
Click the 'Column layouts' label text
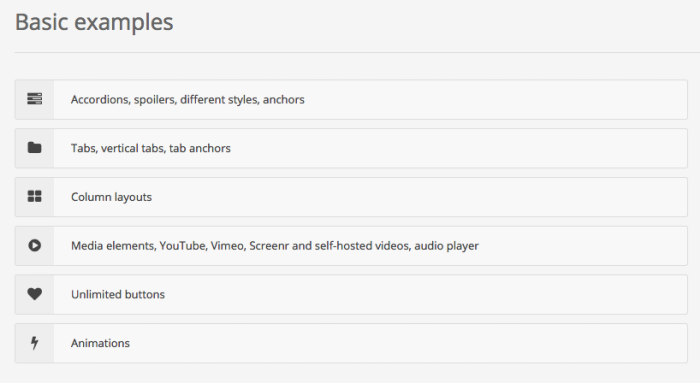point(111,197)
